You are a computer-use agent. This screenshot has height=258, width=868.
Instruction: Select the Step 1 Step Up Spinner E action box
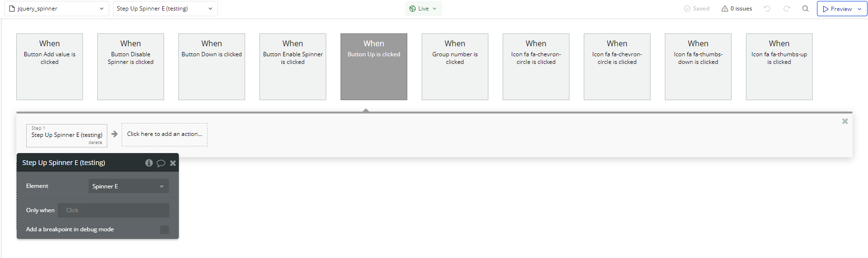(x=67, y=135)
